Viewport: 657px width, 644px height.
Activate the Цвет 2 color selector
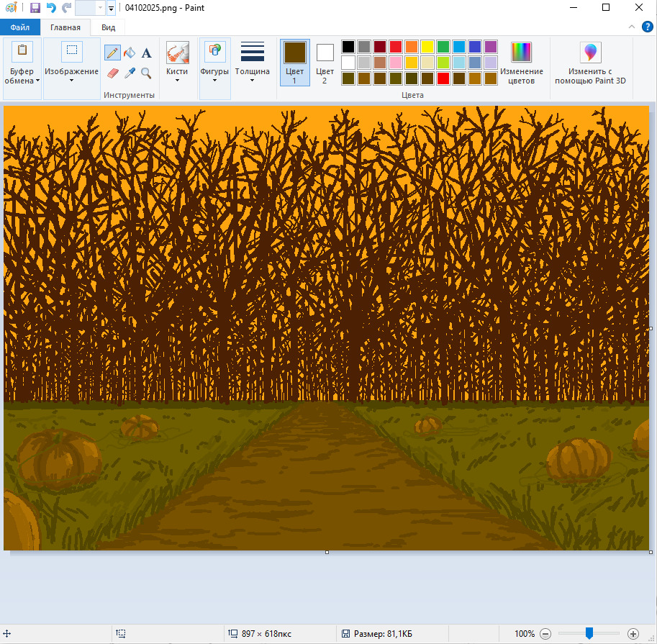(325, 63)
